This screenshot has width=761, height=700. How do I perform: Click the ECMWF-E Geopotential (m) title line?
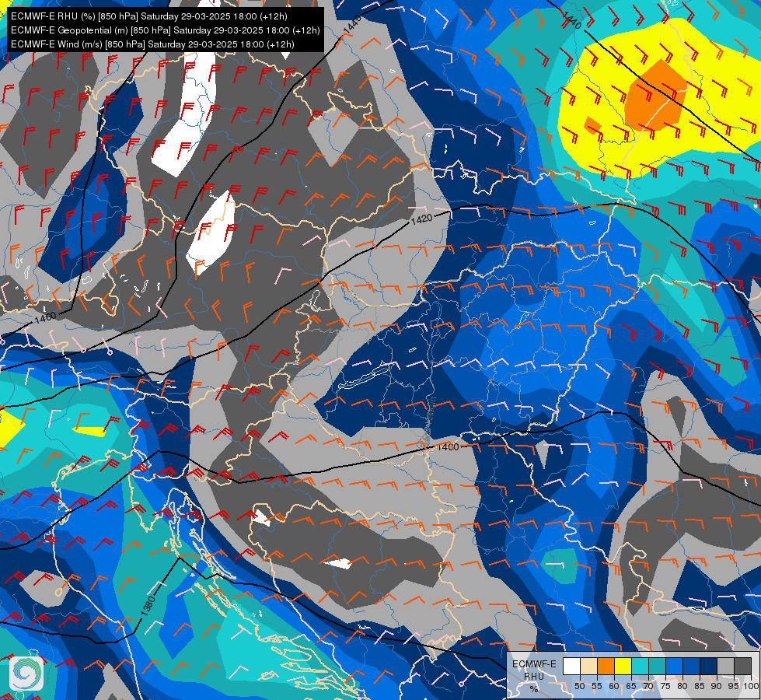click(x=165, y=30)
